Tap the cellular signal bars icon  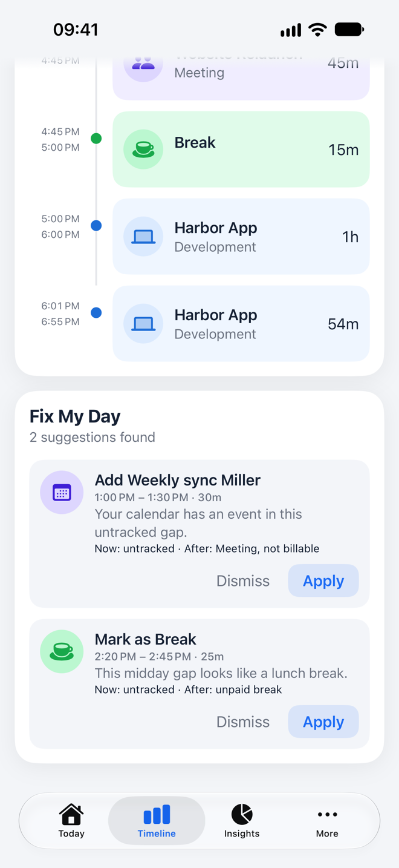pos(291,30)
